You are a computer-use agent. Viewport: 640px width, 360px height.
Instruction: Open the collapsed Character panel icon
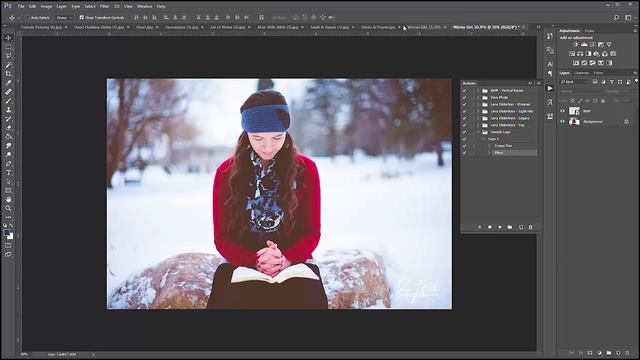click(550, 64)
